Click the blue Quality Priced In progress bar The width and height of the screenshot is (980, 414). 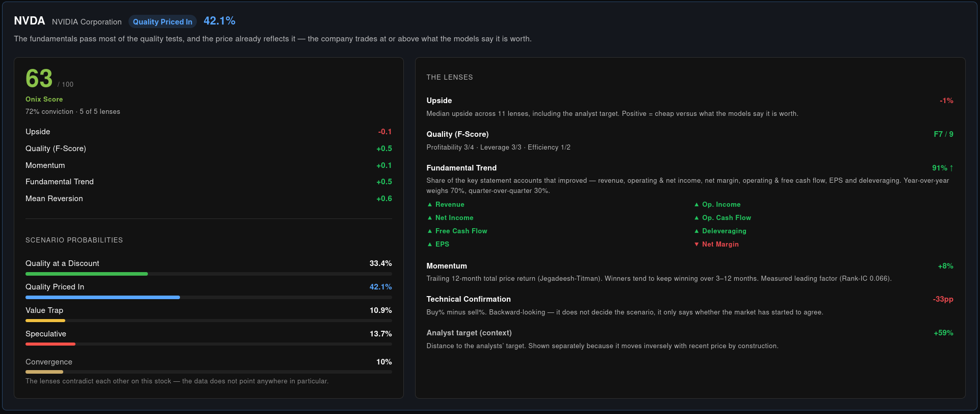pos(102,298)
